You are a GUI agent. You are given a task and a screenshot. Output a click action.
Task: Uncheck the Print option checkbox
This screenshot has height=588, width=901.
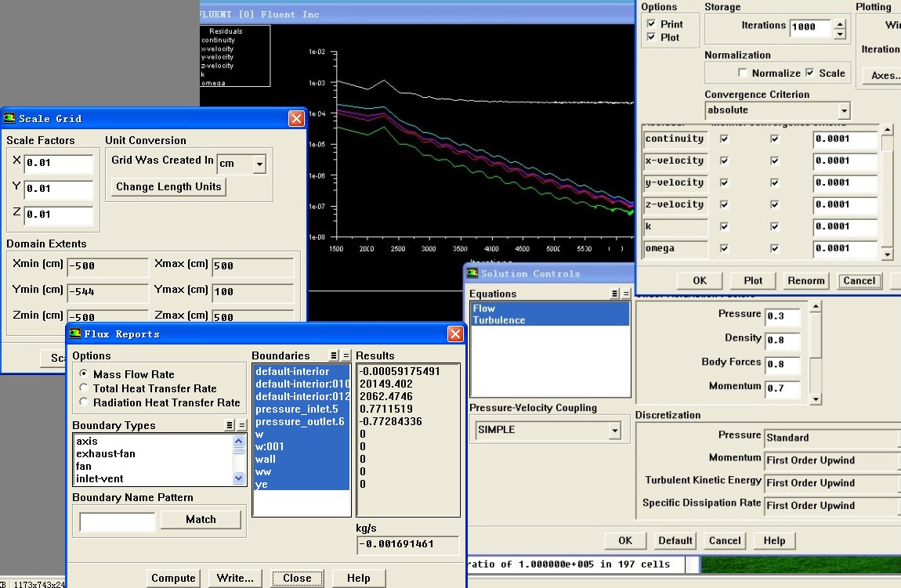(x=651, y=24)
